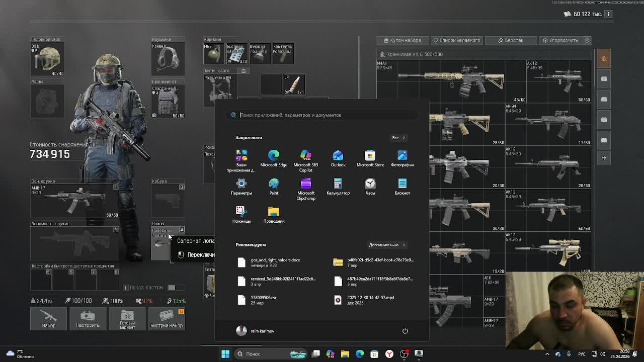Open Windows Settings (Параметры)
The height and width of the screenshot is (362, 644).
pyautogui.click(x=242, y=187)
